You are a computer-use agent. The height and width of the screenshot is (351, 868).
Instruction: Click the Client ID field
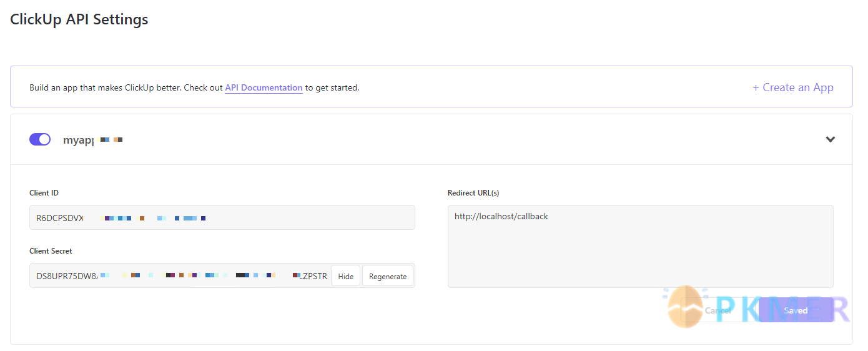tap(222, 217)
